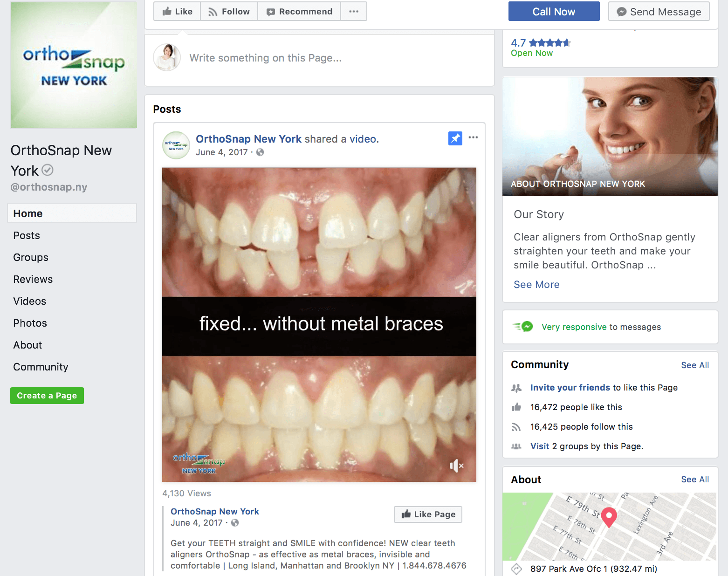The width and height of the screenshot is (728, 576).
Task: Click '4,130 Views' count text
Action: (186, 494)
